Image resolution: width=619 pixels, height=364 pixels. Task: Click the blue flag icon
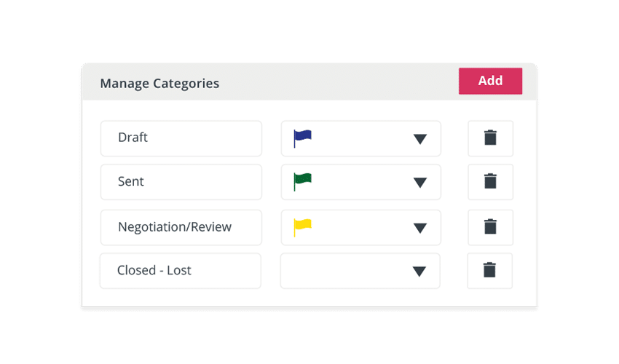[302, 137]
